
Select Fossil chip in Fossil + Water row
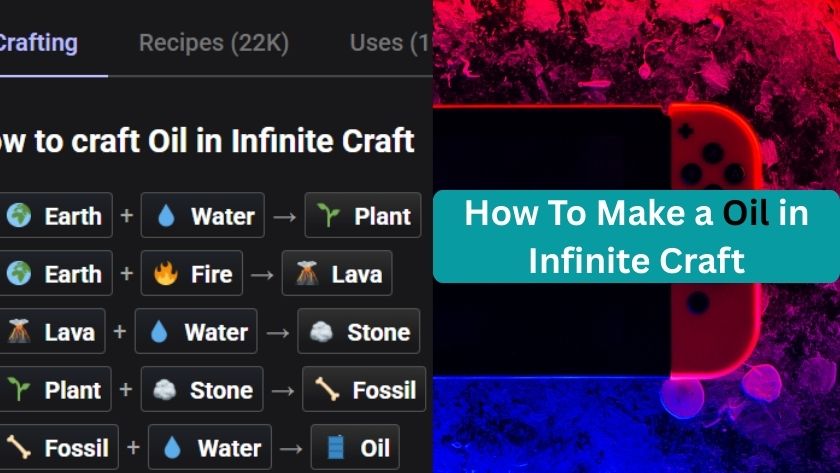59,447
